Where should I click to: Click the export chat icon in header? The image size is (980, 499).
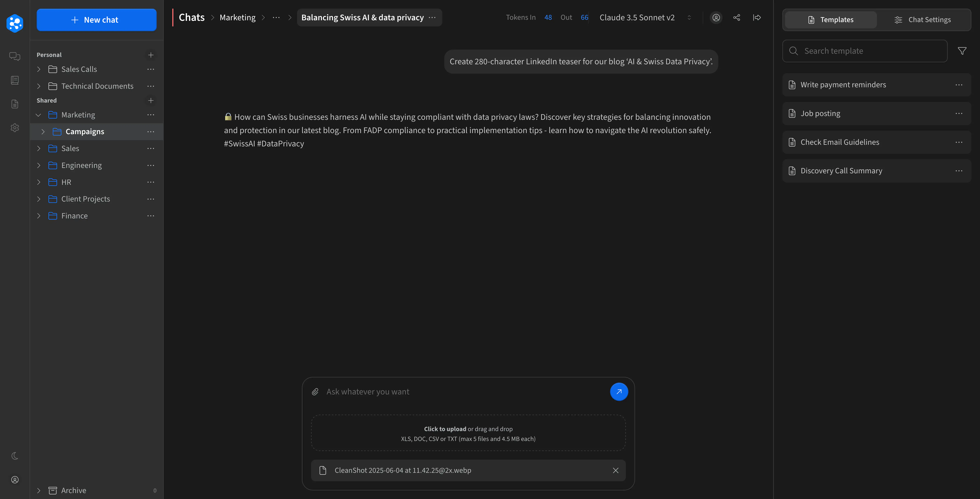pyautogui.click(x=757, y=17)
